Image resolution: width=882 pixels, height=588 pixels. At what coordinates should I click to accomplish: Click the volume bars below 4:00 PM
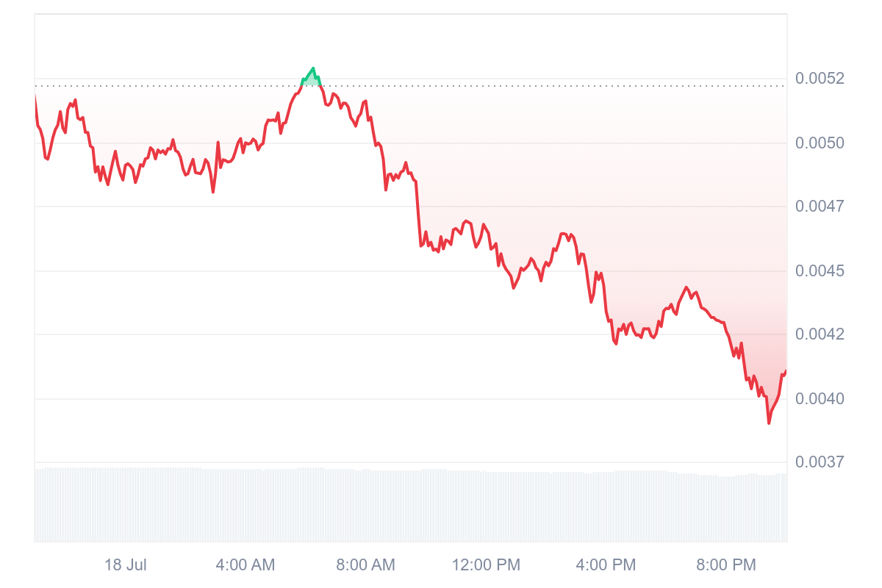[606, 506]
